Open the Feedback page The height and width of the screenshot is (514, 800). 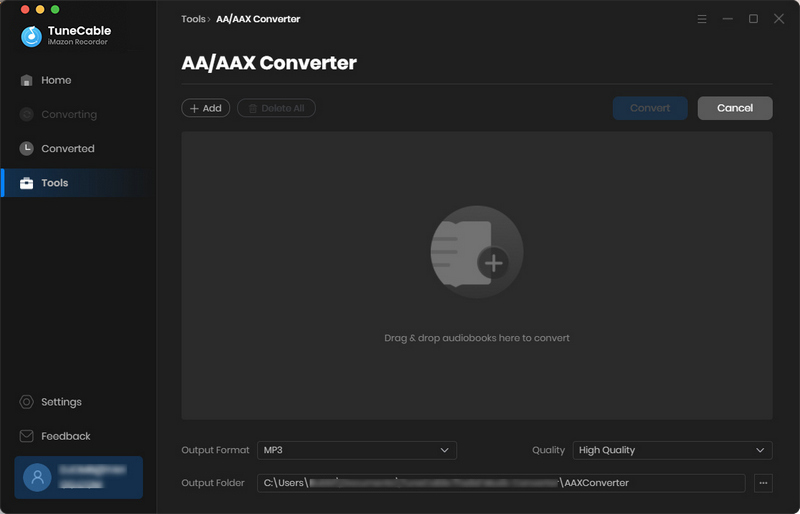pos(55,436)
